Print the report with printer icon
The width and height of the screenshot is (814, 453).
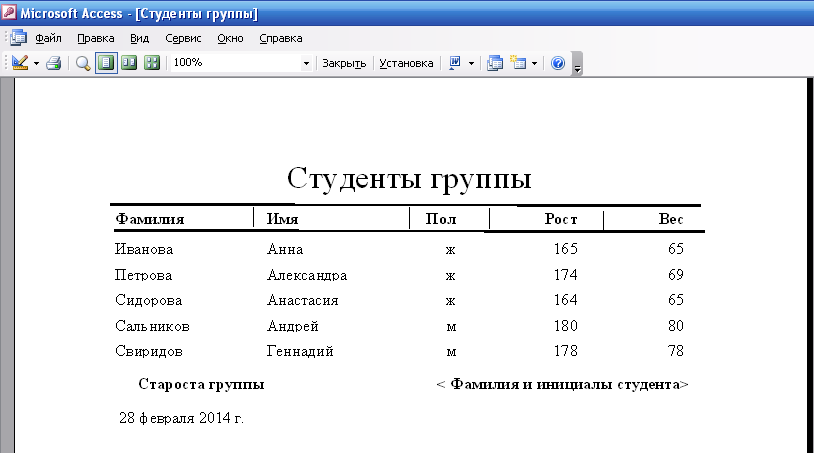tap(53, 63)
